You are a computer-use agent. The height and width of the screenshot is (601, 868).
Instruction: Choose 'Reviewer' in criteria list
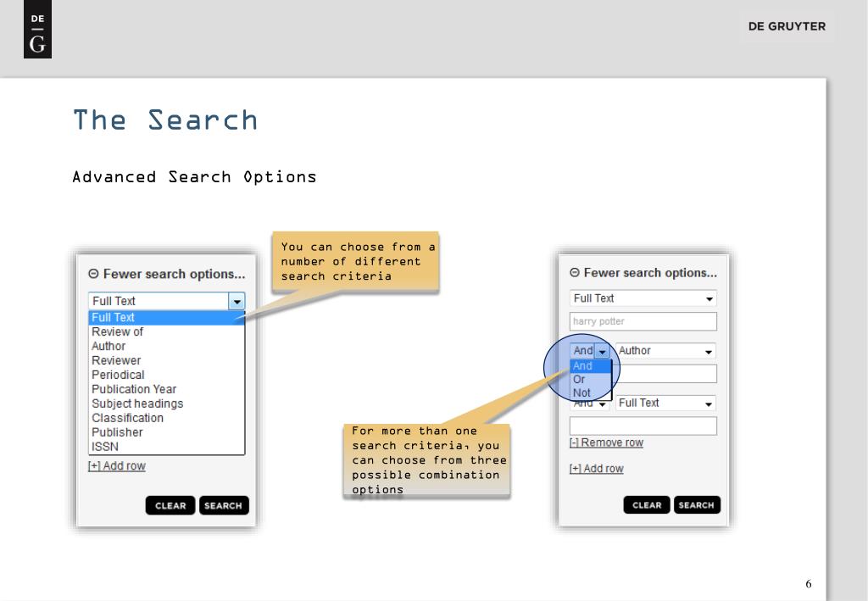(166, 361)
